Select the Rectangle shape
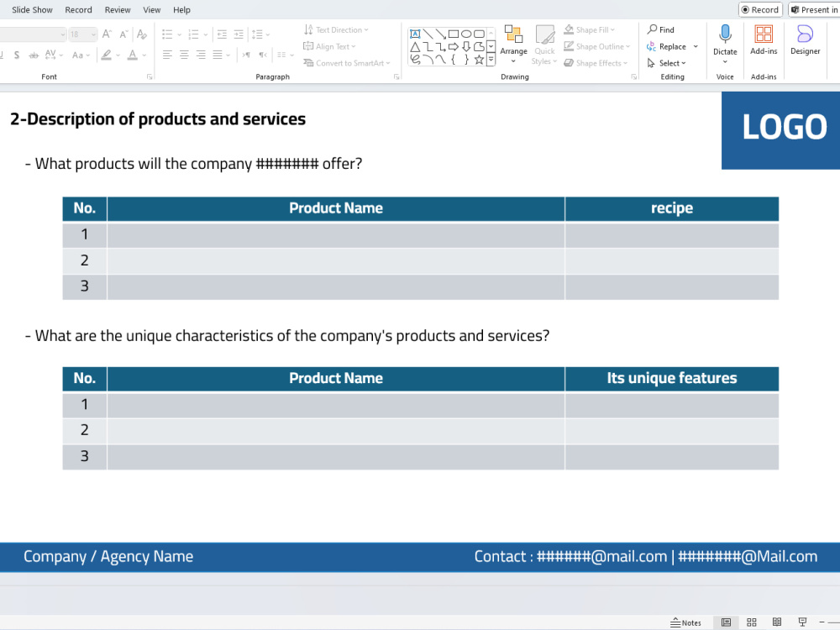The width and height of the screenshot is (840, 630). (454, 34)
